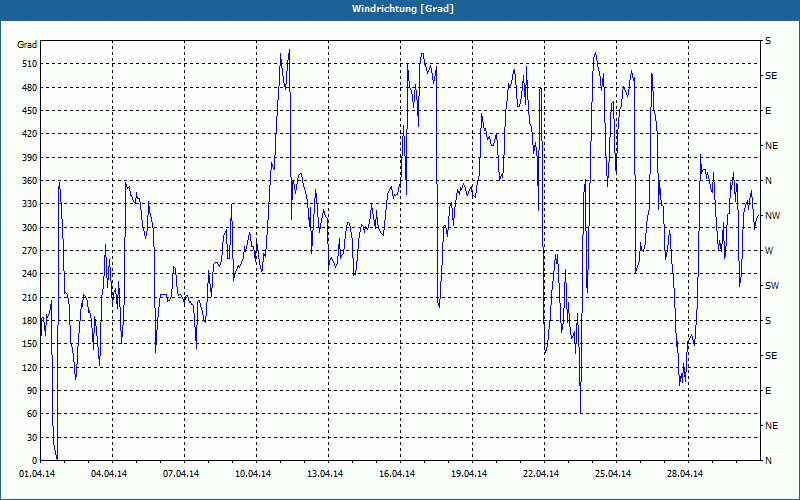
Task: Click the W compass label on right axis
Action: (769, 251)
